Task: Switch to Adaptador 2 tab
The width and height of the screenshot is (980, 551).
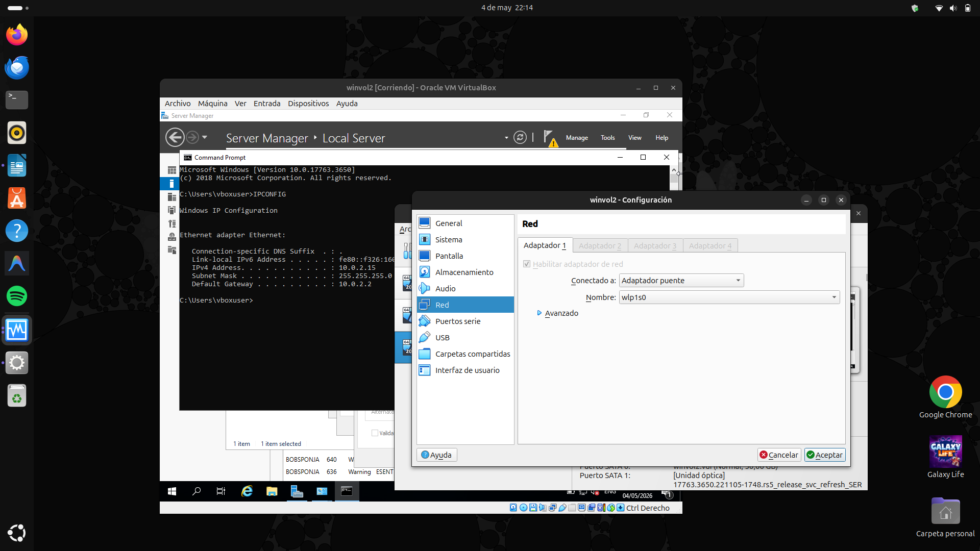Action: pos(600,245)
